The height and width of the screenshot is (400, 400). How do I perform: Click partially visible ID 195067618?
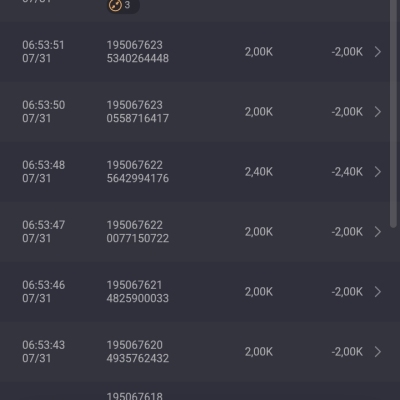135,396
